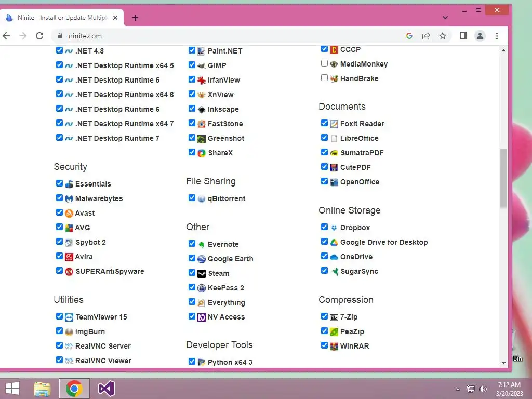This screenshot has height=399, width=532.
Task: Uncheck the Python x64 3 checkbox
Action: click(x=192, y=362)
